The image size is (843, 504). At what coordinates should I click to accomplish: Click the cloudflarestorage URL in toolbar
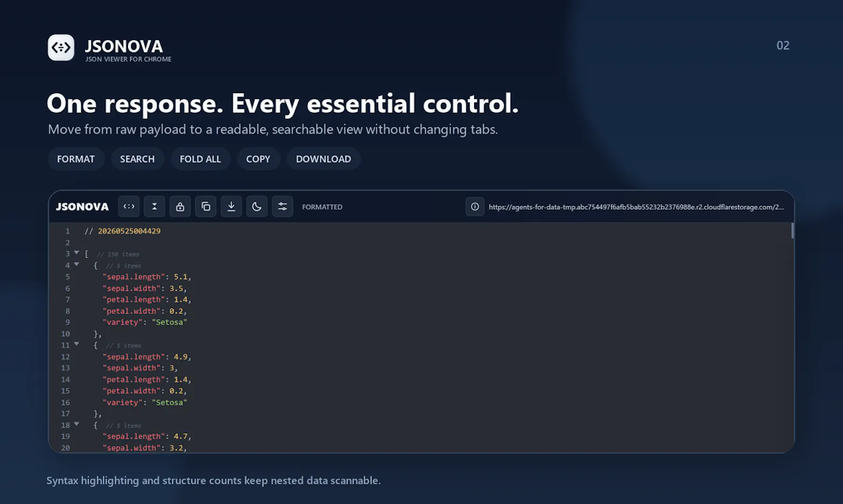click(636, 207)
